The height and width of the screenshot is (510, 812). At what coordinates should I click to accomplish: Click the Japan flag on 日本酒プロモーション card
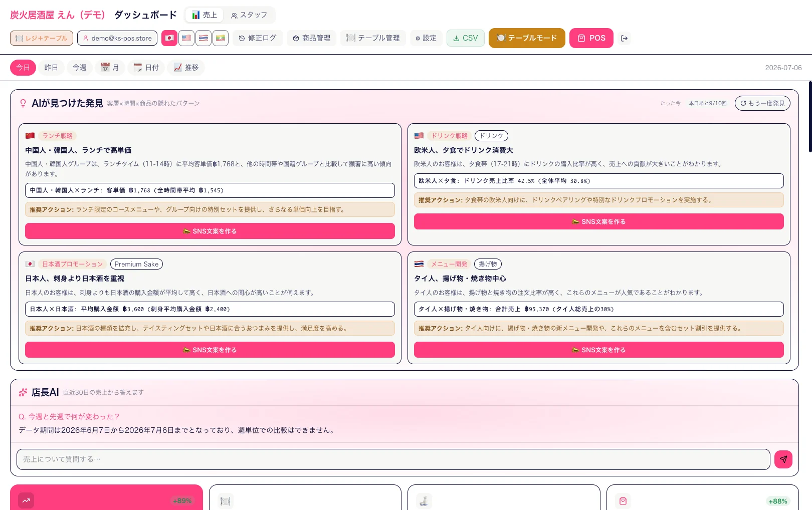tap(30, 264)
